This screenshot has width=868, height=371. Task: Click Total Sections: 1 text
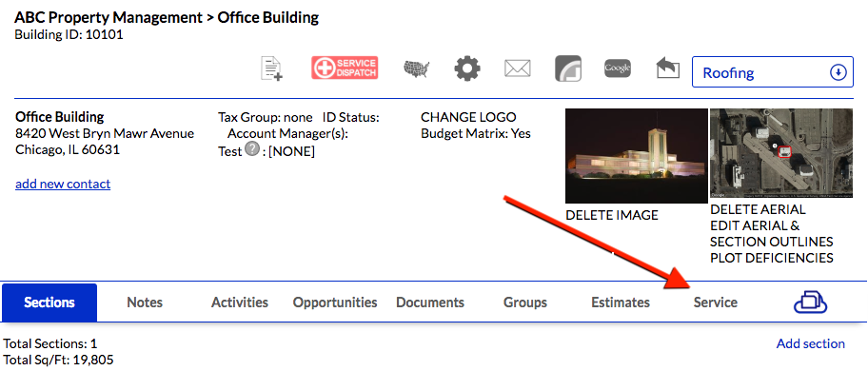[49, 343]
